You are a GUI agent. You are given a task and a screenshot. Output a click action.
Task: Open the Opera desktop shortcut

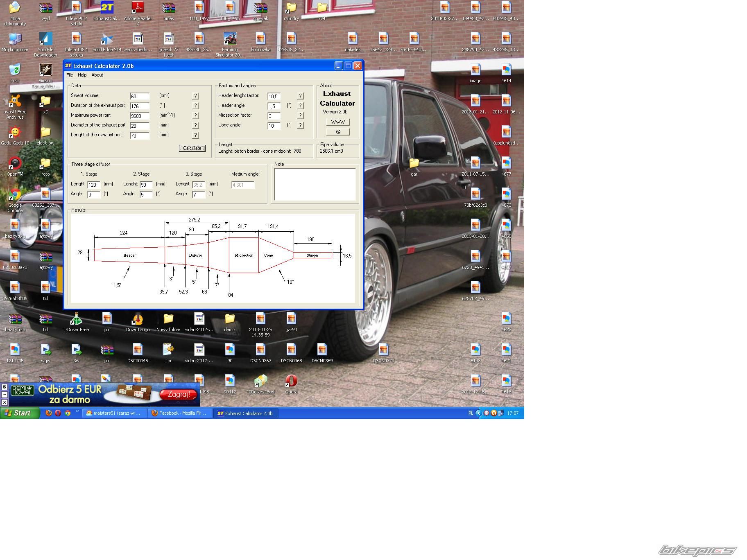click(x=291, y=384)
